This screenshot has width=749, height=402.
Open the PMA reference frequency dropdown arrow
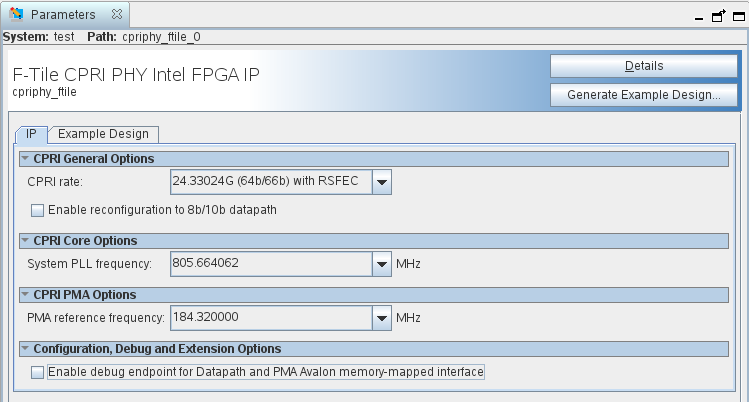tap(381, 318)
